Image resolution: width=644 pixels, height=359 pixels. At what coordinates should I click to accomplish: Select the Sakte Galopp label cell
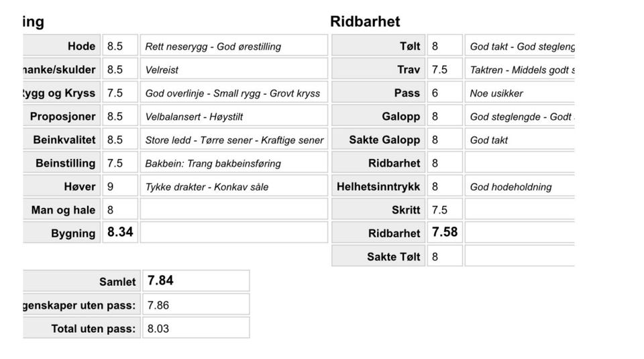[379, 140]
